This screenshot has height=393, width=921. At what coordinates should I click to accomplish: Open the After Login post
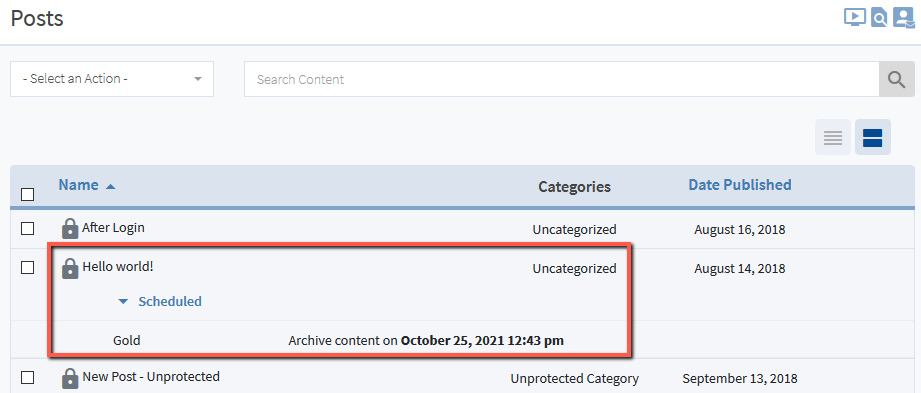coord(113,227)
